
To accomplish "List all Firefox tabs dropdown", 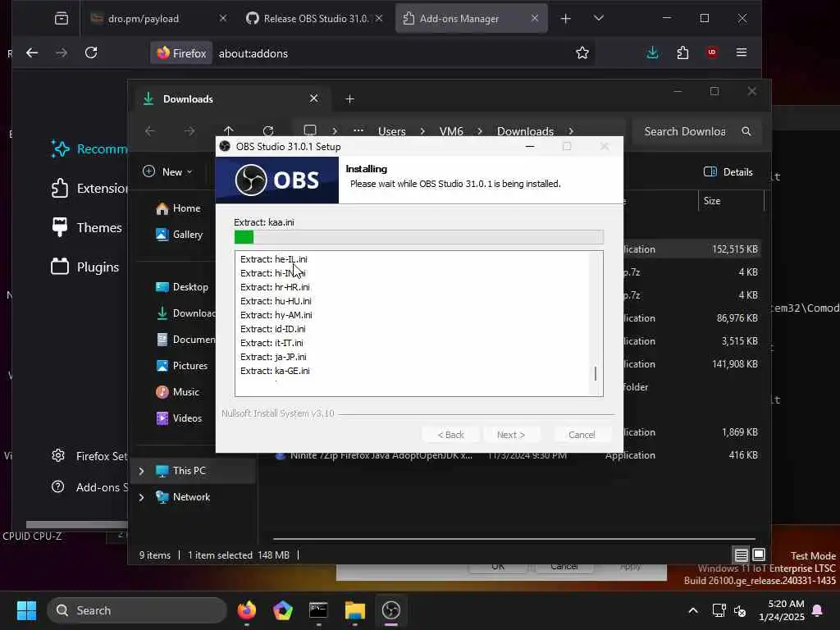I will point(599,18).
